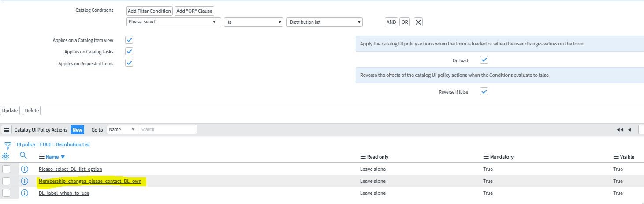Preview the Please_select_DL_list_option record info icon
The width and height of the screenshot is (644, 204).
click(x=25, y=169)
